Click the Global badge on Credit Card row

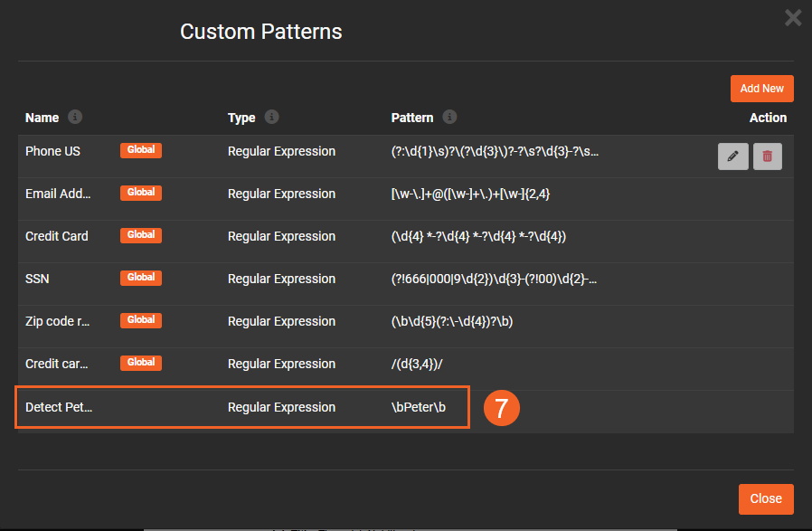click(141, 236)
